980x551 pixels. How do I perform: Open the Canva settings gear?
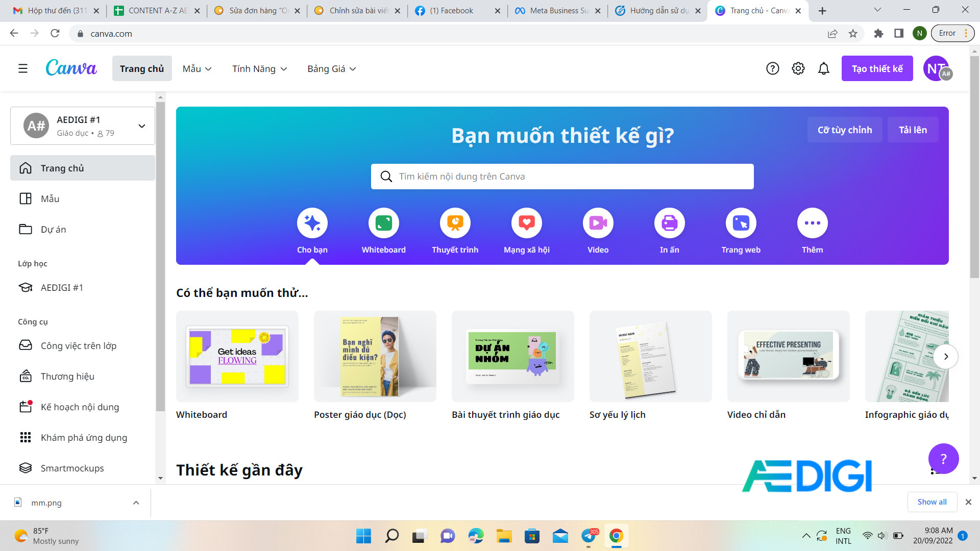(x=798, y=68)
